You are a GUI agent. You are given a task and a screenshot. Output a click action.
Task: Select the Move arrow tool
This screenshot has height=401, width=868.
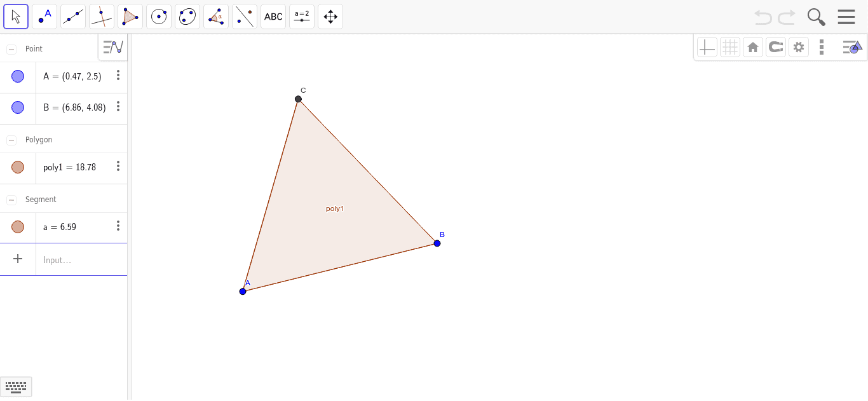coord(16,17)
